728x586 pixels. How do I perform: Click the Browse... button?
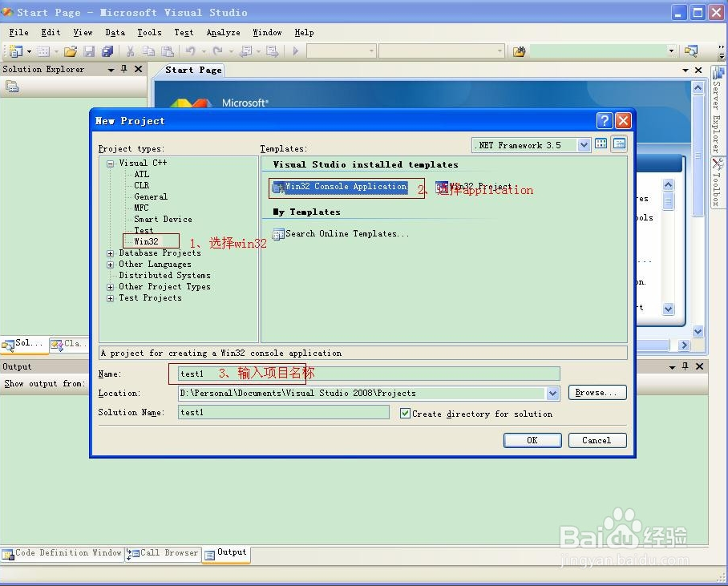click(x=597, y=393)
